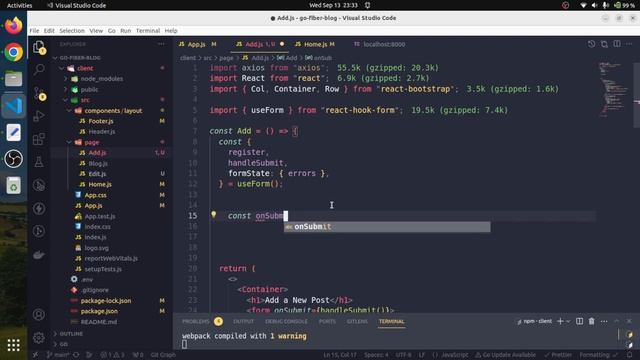
Task: Open the text editor from the dock
Action: coord(13,132)
